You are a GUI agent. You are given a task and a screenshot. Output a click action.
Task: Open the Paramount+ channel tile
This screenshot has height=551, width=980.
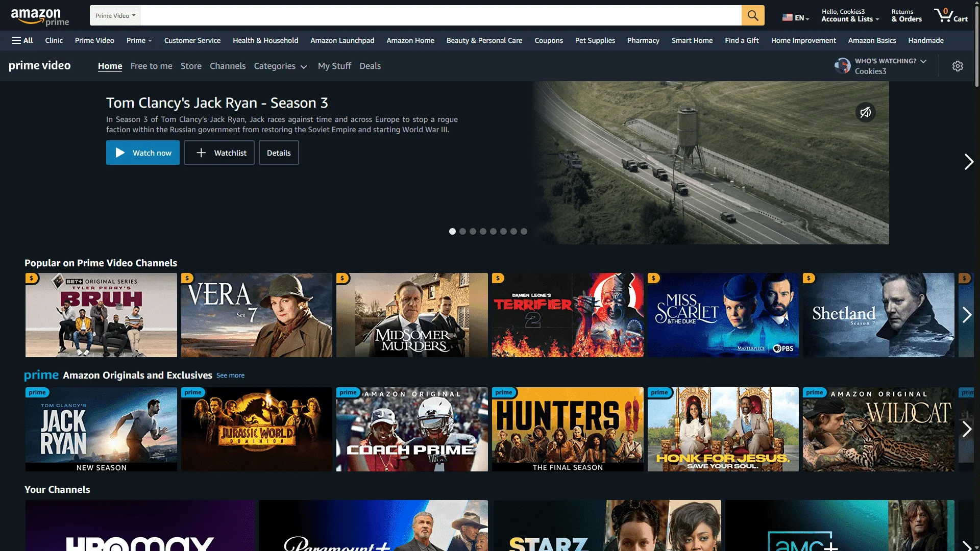point(373,525)
